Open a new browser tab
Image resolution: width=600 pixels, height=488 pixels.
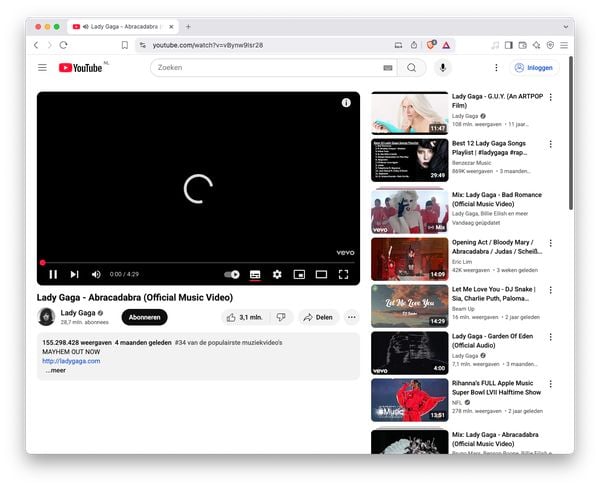click(188, 26)
